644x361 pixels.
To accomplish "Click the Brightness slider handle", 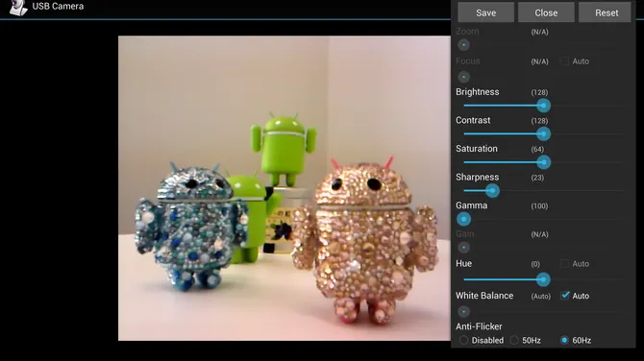I will (x=543, y=106).
